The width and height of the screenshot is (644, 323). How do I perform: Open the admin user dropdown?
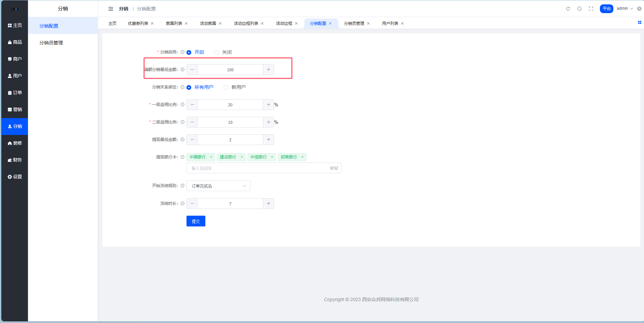pos(624,9)
